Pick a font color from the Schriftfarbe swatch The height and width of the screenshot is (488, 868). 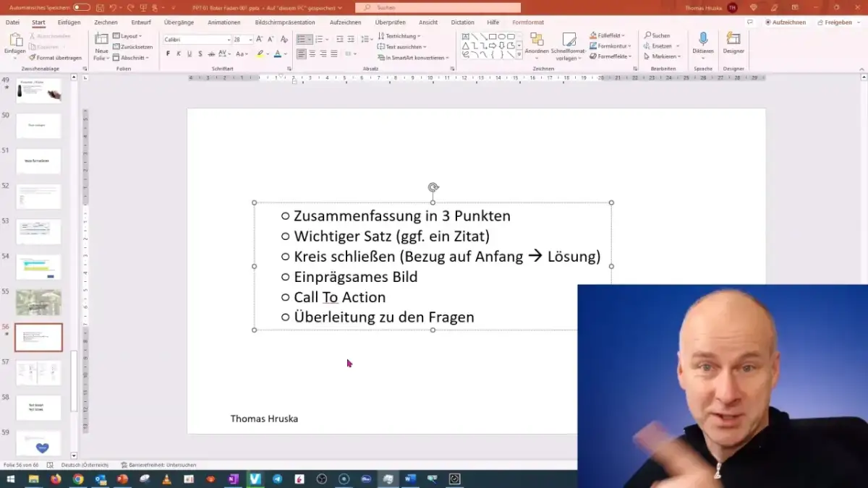[278, 53]
